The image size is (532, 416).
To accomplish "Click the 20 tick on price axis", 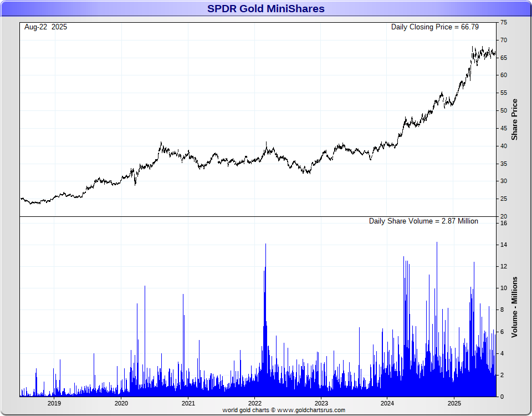I will [x=504, y=216].
